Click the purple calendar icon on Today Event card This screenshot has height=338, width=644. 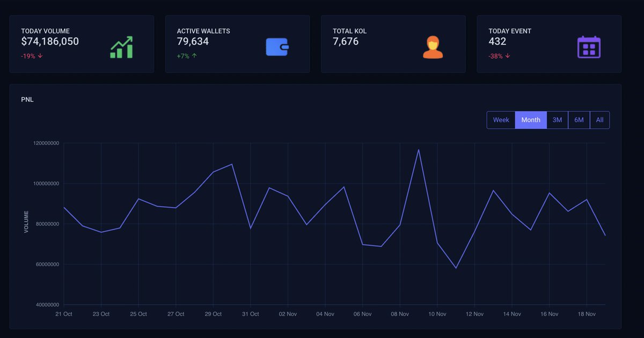[588, 47]
